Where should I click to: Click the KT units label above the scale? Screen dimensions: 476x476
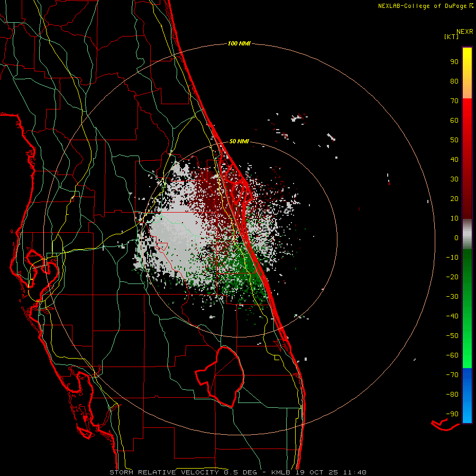click(x=451, y=36)
